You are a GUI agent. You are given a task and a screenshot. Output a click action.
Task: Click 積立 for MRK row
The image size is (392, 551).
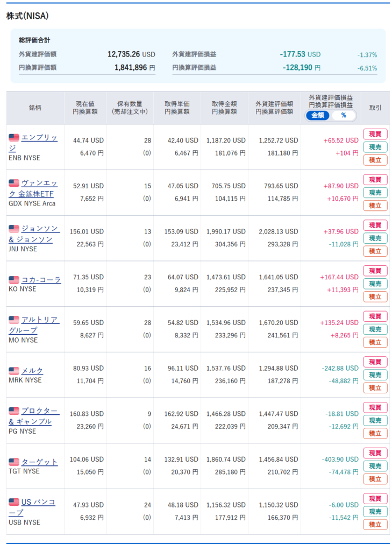pos(375,388)
